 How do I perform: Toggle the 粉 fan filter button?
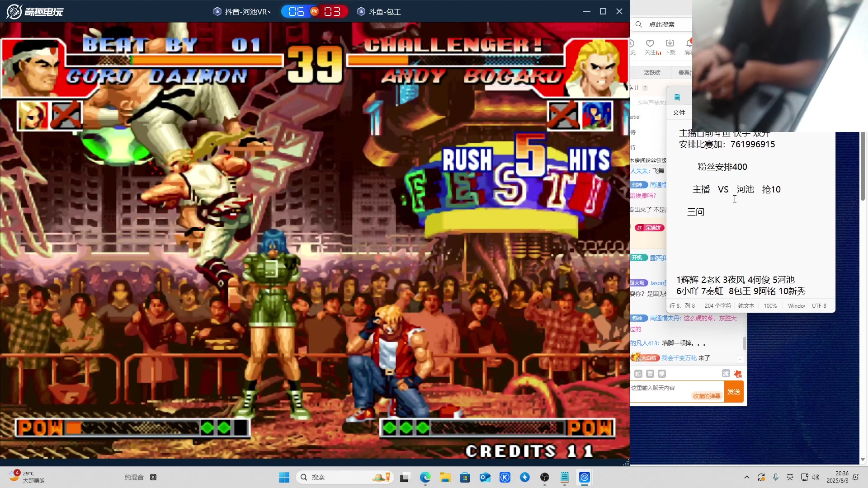(638, 374)
